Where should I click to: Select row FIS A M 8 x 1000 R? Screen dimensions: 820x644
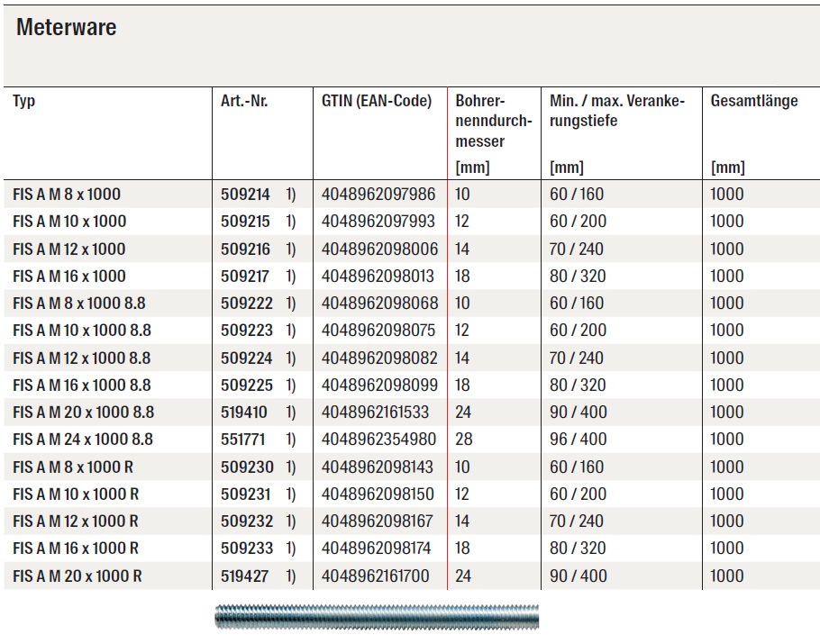coord(412,467)
